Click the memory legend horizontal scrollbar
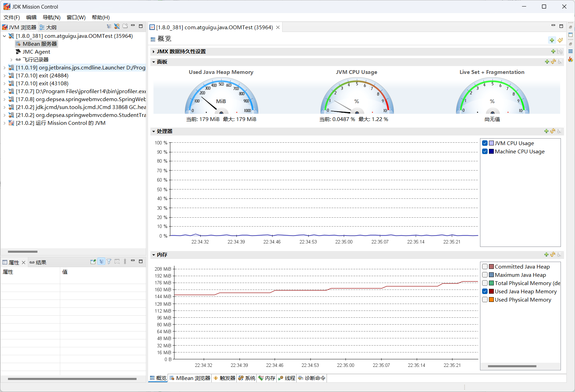The image size is (575, 392). [512, 366]
